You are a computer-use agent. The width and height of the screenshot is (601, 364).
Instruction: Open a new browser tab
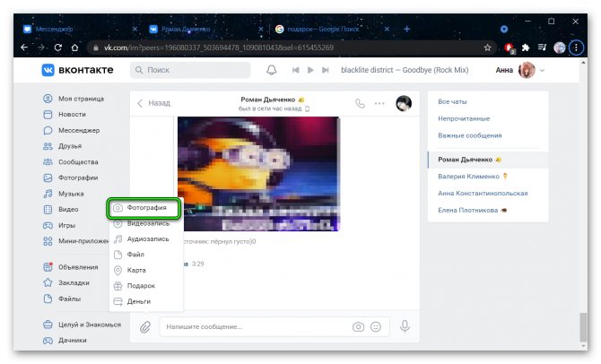[x=406, y=29]
